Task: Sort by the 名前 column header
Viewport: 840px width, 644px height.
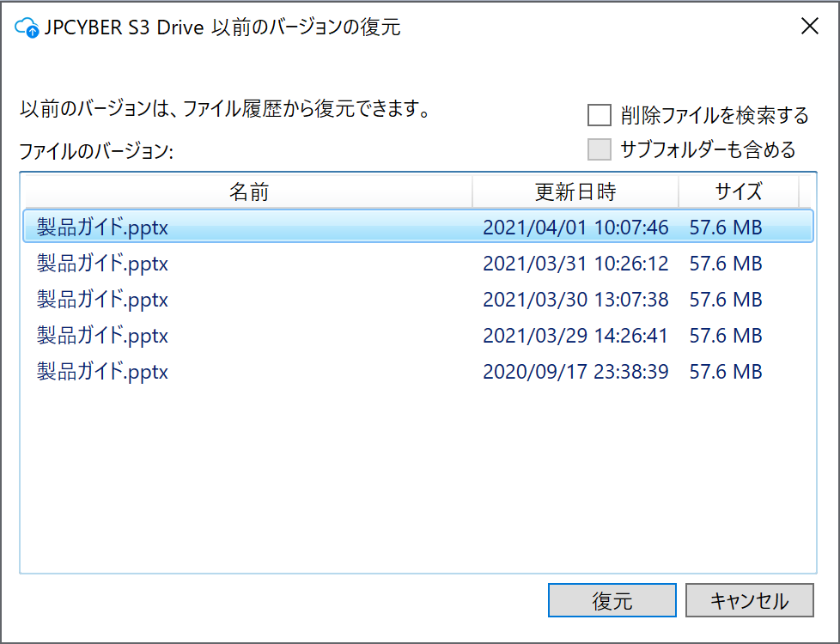Action: pyautogui.click(x=249, y=191)
